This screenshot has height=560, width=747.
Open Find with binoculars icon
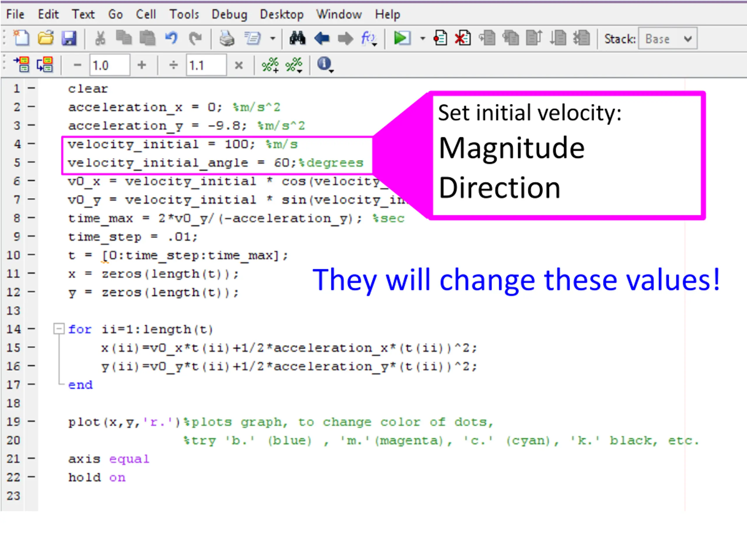pyautogui.click(x=297, y=38)
